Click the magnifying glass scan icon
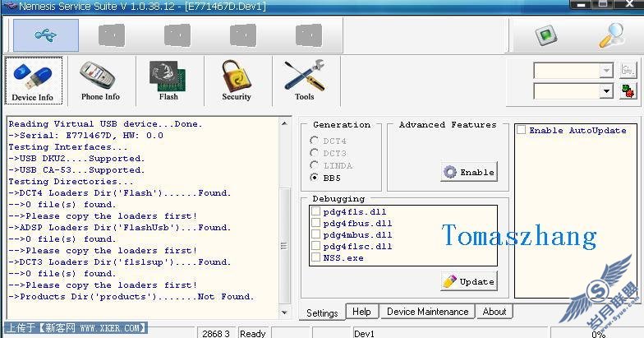 (x=611, y=35)
